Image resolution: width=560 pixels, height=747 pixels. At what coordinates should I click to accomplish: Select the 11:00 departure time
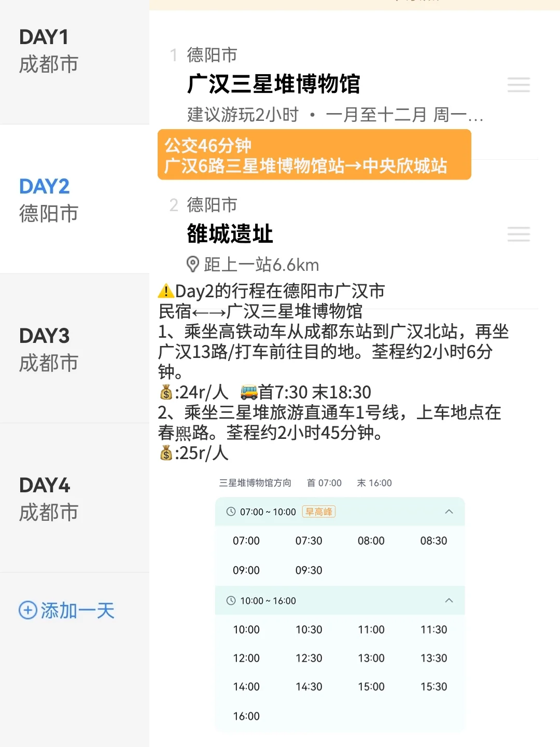(x=371, y=630)
